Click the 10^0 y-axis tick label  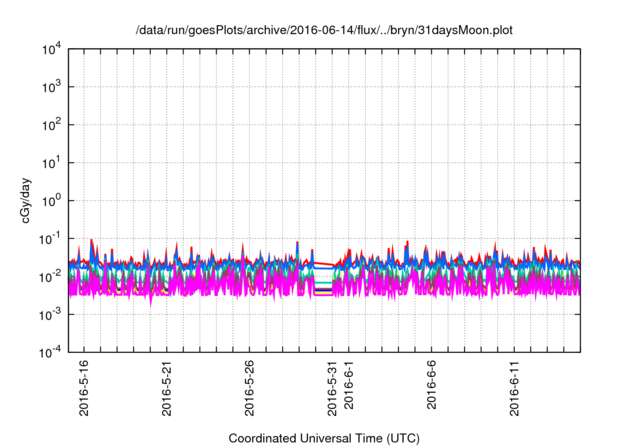point(53,200)
